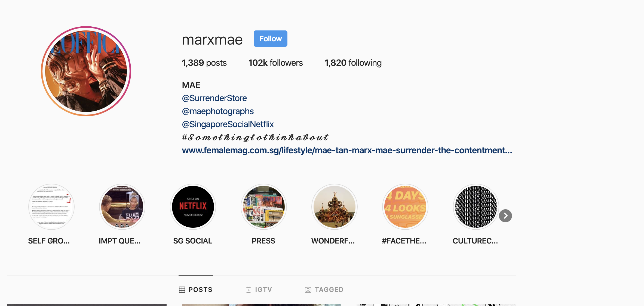Show more highlights with the right arrow
The height and width of the screenshot is (306, 644).
pos(505,216)
